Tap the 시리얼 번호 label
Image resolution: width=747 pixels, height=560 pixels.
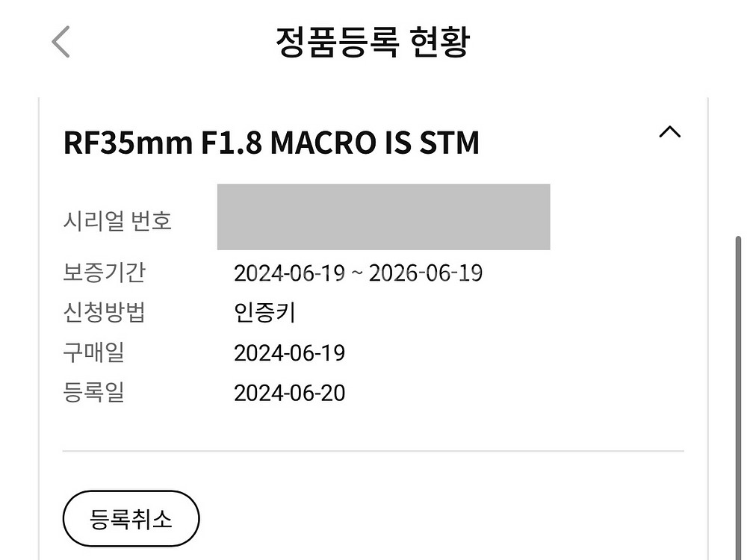point(118,220)
